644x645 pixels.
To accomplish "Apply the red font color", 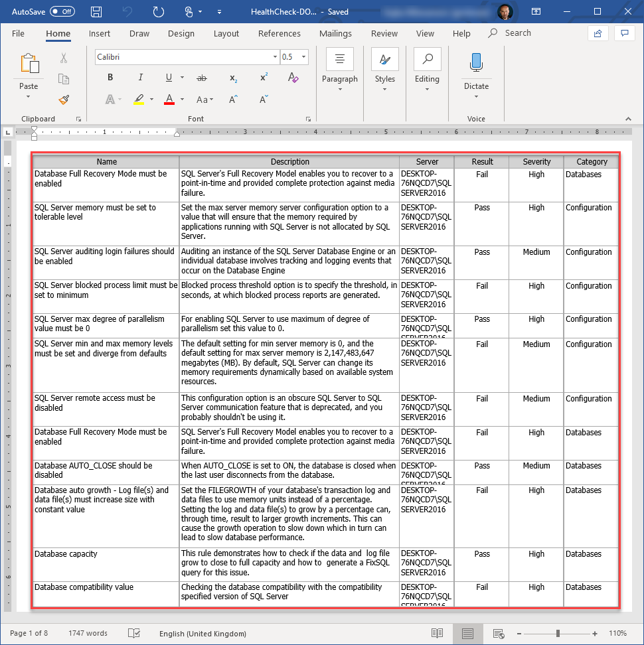I will coord(169,100).
